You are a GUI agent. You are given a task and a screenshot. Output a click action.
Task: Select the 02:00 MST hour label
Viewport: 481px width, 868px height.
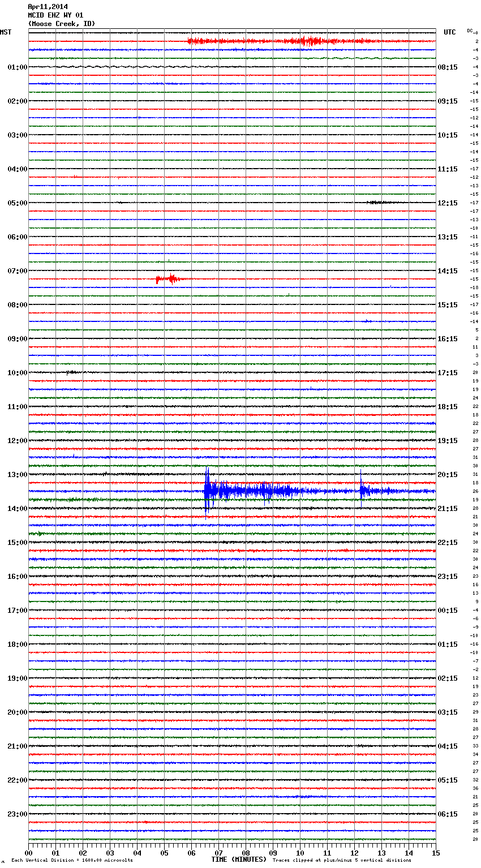pos(17,101)
